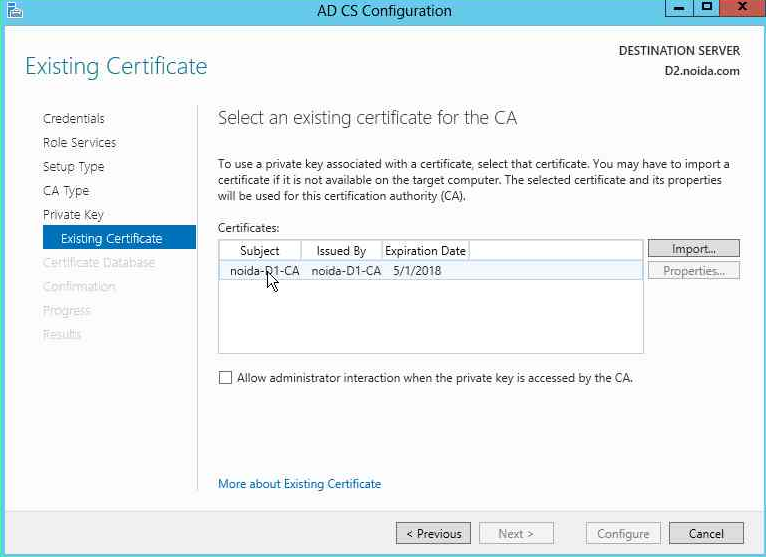The height and width of the screenshot is (557, 766).
Task: Sort by Expiration Date column header
Action: click(426, 251)
